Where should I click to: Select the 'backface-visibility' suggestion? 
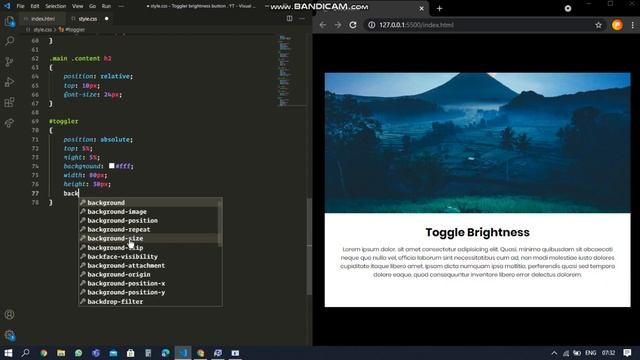pyautogui.click(x=149, y=256)
